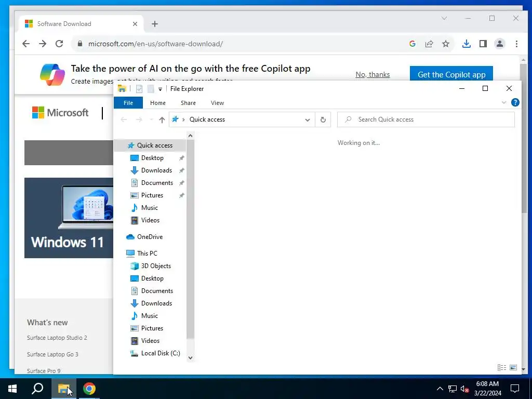Click the share page icon in Chrome
The image size is (532, 399).
(x=429, y=44)
